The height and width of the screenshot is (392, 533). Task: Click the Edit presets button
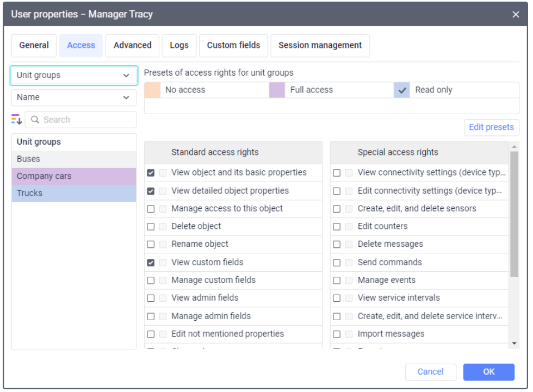pos(491,127)
